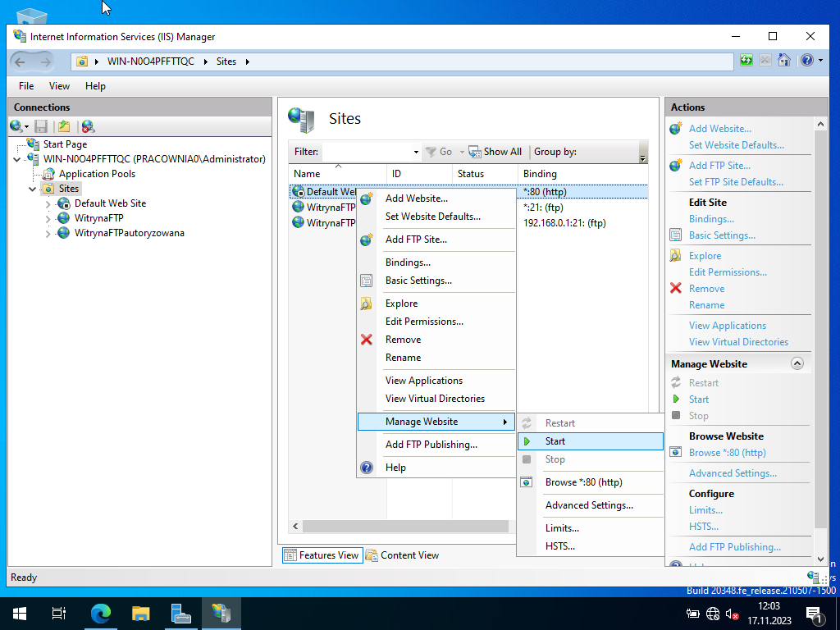The height and width of the screenshot is (630, 840).
Task: Click the Back navigation arrow button
Action: [x=21, y=62]
